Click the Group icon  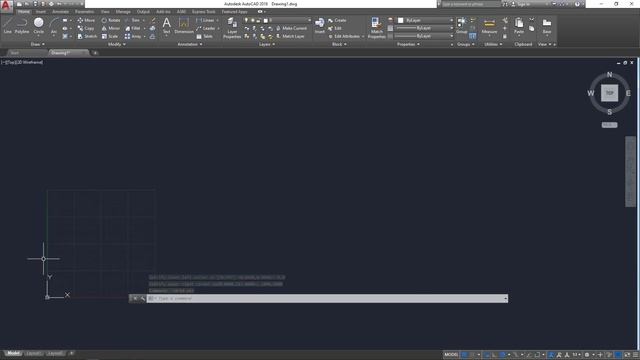[x=461, y=25]
